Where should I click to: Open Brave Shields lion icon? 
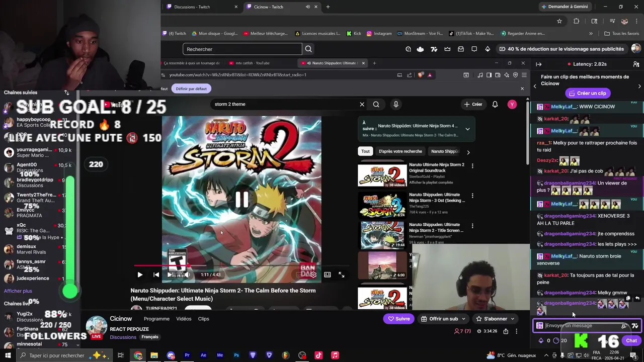[421, 75]
